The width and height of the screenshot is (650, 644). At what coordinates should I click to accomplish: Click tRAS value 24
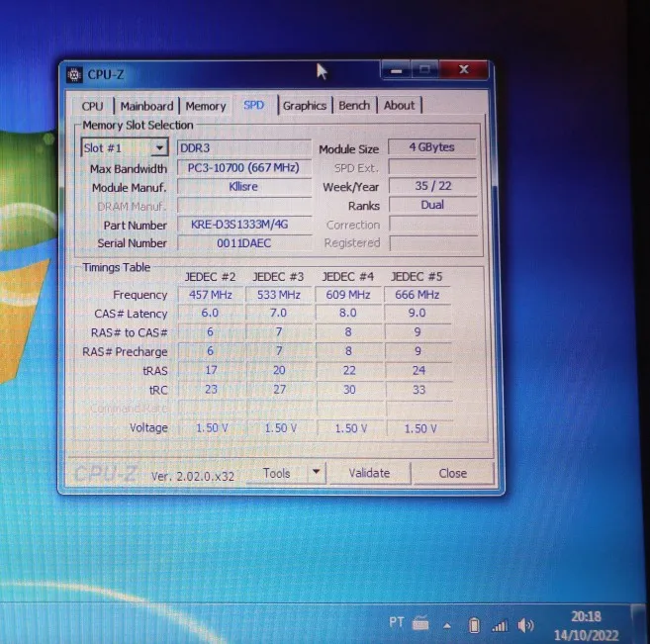(x=418, y=370)
